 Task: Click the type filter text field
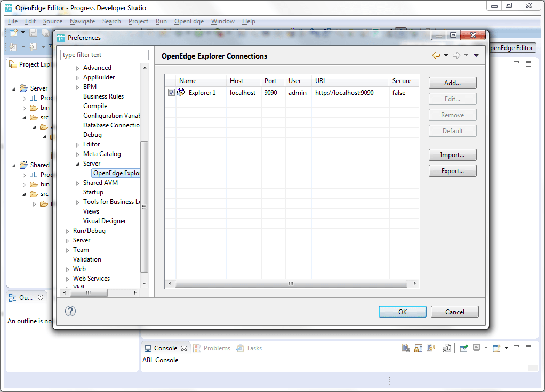tap(105, 55)
